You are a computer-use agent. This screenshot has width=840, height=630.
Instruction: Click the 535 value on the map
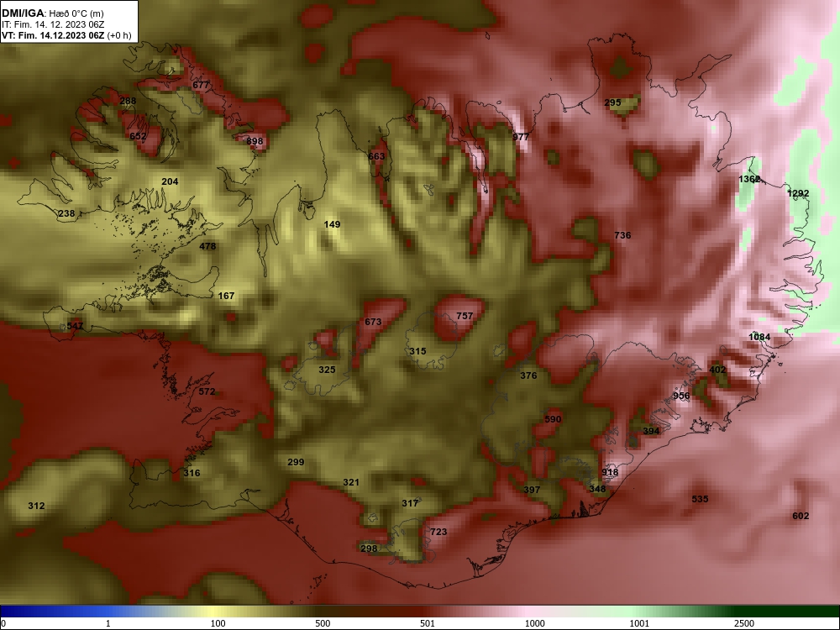[x=701, y=499]
